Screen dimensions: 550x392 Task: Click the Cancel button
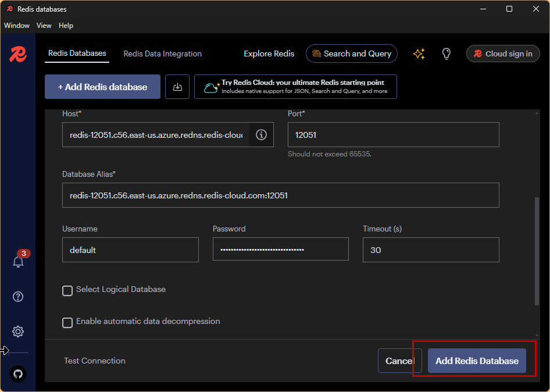(399, 361)
